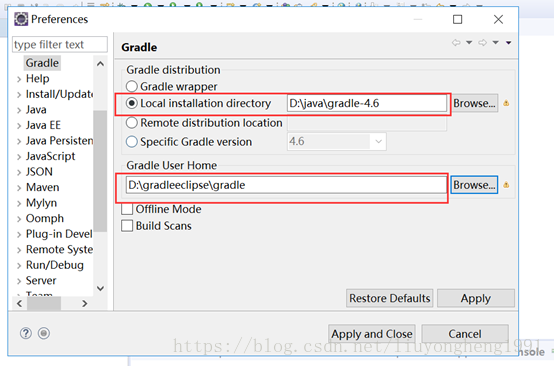Click the tree horizontal scrollbar thumb
This screenshot has height=366, width=554.
click(44, 303)
